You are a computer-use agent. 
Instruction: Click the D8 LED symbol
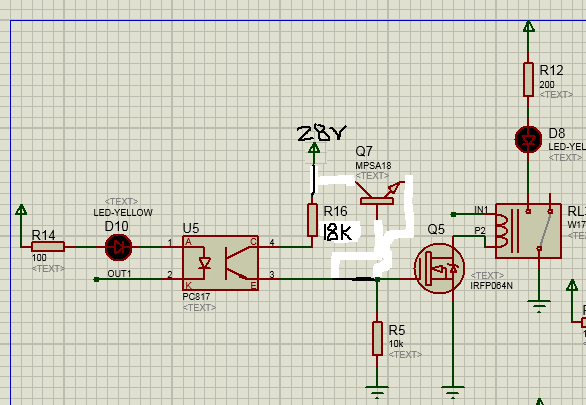(x=528, y=139)
